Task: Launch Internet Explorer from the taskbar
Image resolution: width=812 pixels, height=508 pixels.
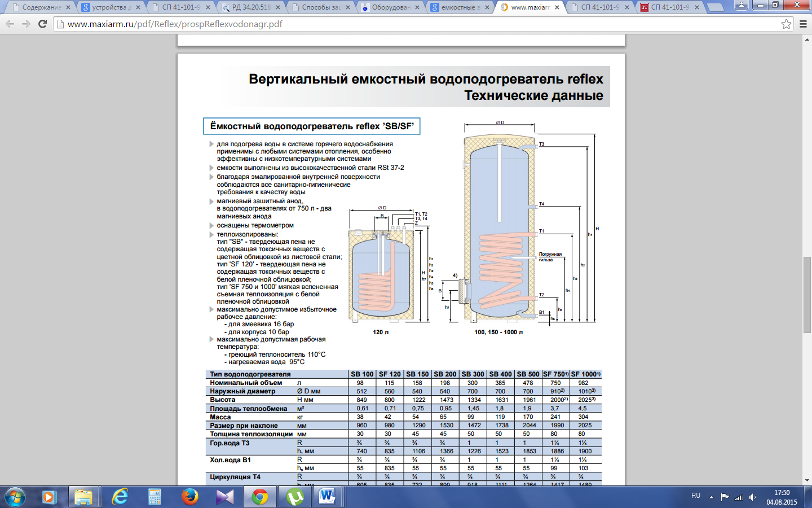Action: coord(120,497)
